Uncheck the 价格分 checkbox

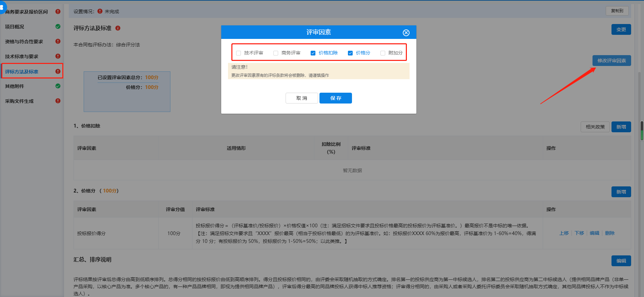[350, 53]
